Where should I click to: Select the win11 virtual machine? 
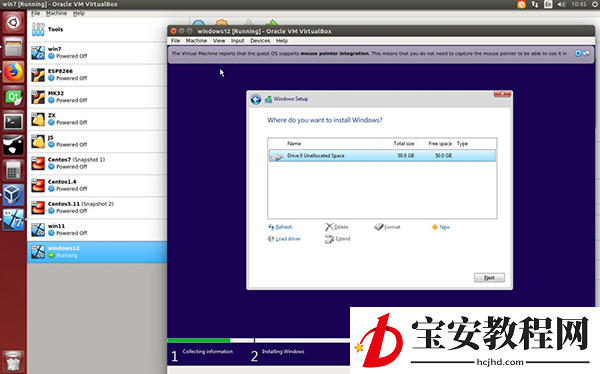97,230
